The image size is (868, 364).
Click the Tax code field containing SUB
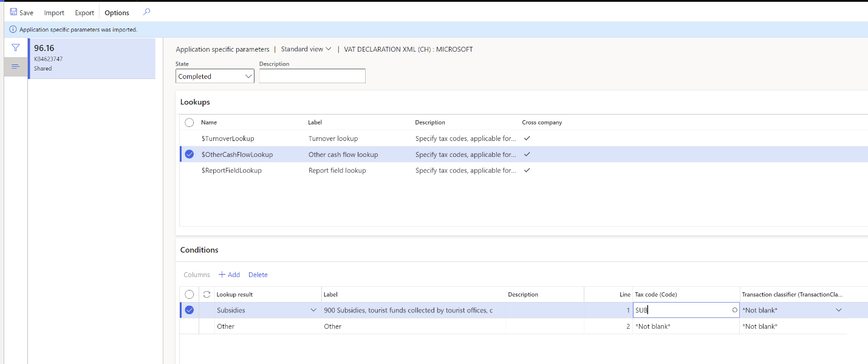[x=686, y=310]
